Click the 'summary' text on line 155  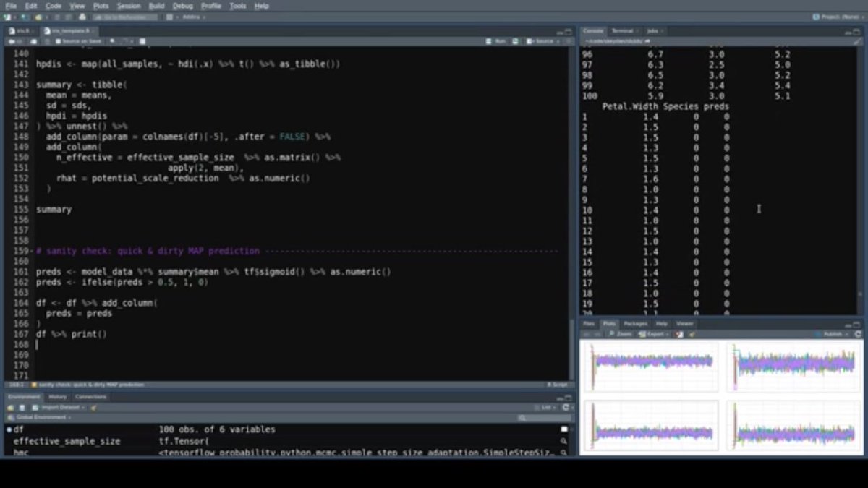[54, 210]
